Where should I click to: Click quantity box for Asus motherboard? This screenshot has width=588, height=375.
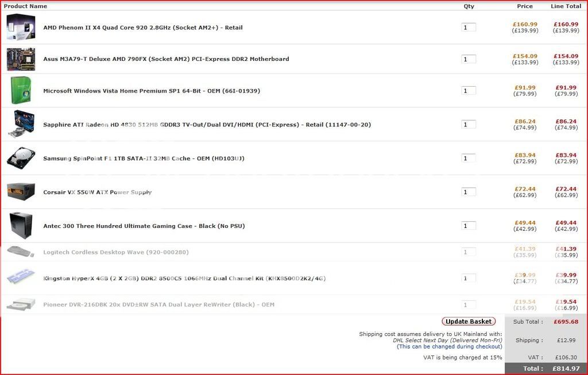pos(469,59)
